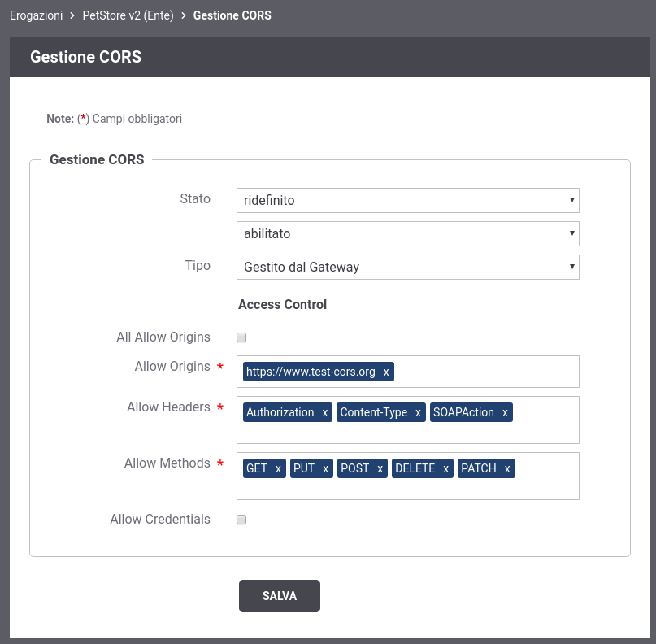Remove the PUT method tag
The width and height of the screenshot is (656, 644).
[325, 468]
